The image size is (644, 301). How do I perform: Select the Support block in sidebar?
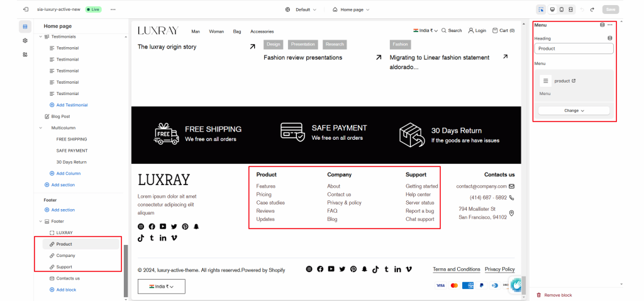81,267
